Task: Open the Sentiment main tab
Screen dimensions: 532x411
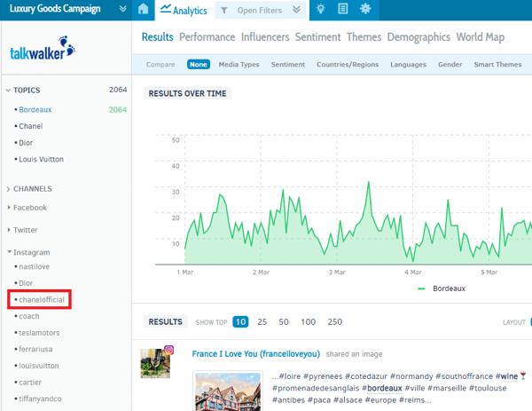Action: [x=317, y=37]
